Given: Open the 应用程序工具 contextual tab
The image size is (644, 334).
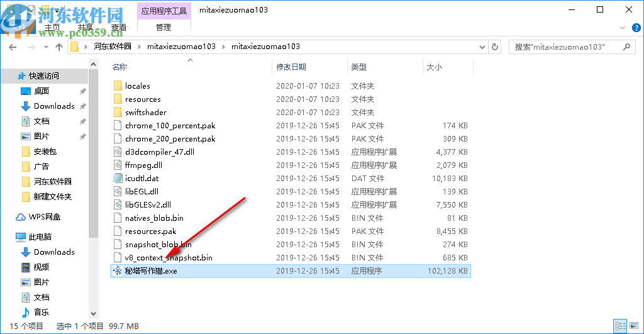Looking at the screenshot, I should point(164,11).
